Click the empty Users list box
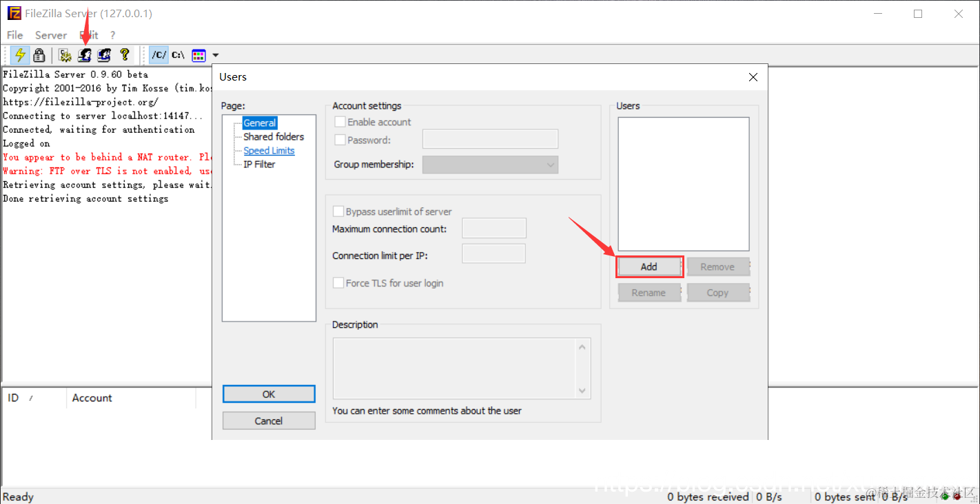 684,184
